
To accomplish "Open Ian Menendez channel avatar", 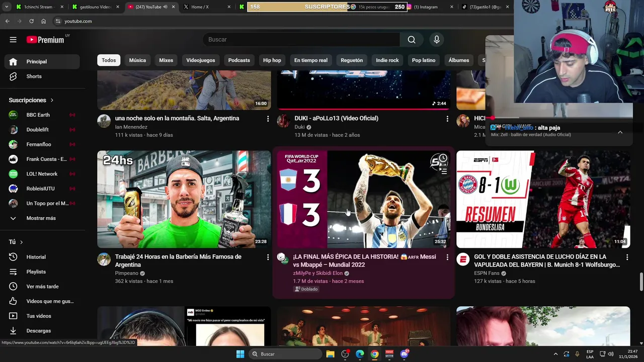I will pos(104,121).
